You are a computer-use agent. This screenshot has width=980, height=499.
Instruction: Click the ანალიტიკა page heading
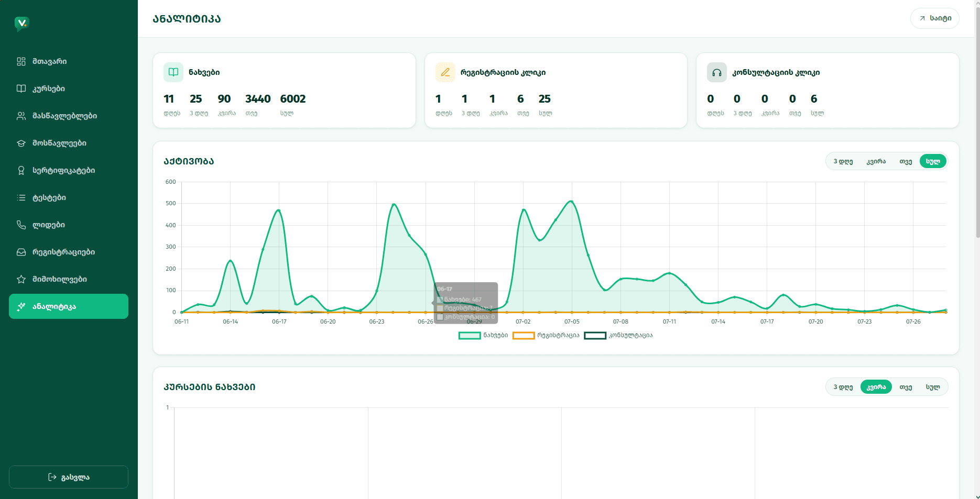coord(187,19)
